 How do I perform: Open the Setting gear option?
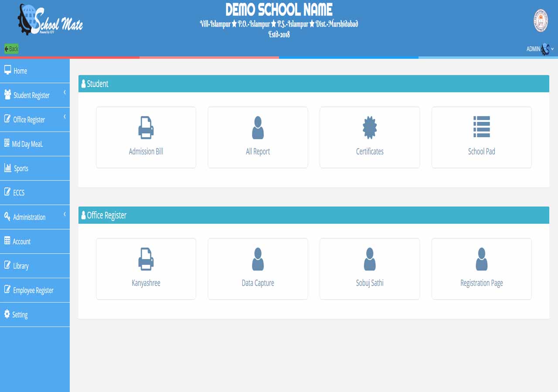(x=20, y=314)
